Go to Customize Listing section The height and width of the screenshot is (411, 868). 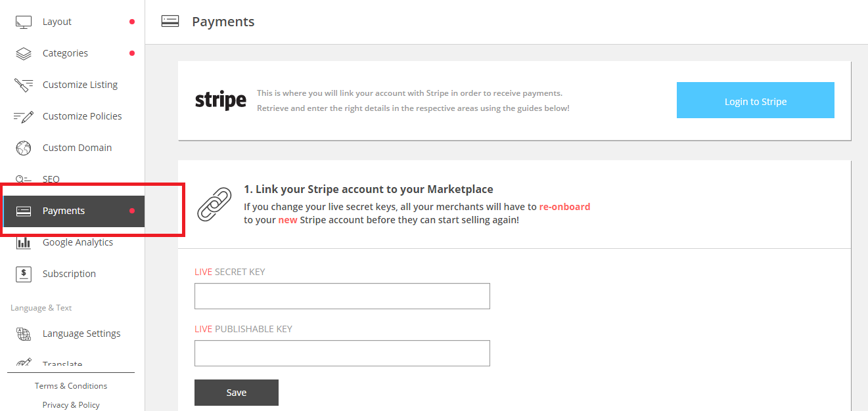80,85
